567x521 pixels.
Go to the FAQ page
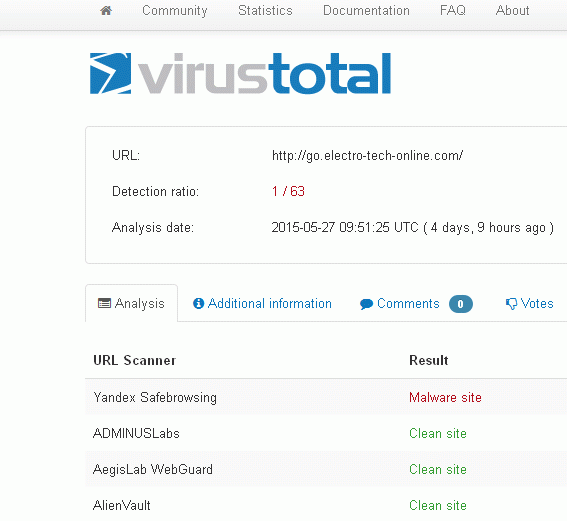(452, 10)
